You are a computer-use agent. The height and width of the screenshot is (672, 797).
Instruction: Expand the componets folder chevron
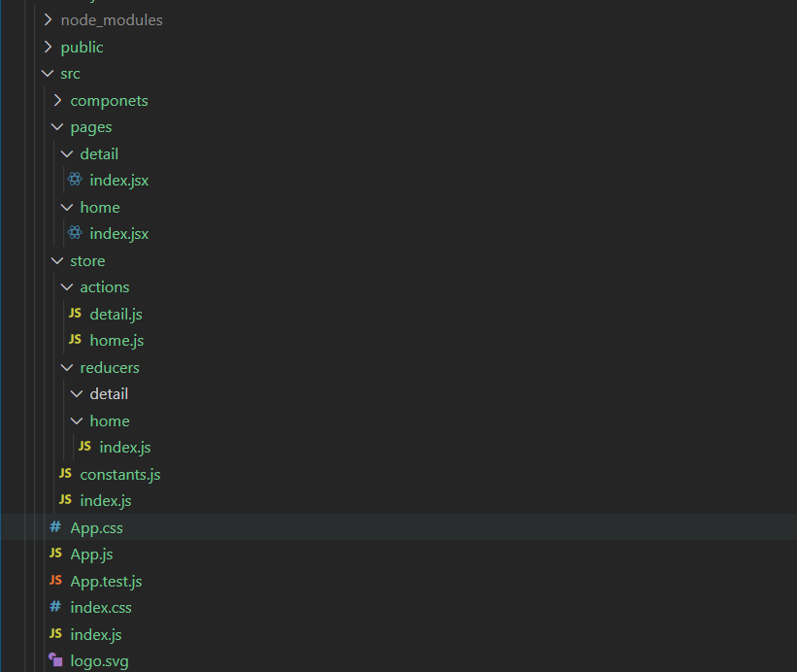coord(57,100)
